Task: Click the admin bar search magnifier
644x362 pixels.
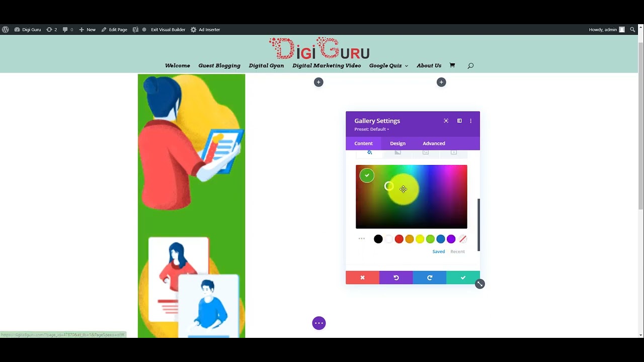Action: coord(633,30)
